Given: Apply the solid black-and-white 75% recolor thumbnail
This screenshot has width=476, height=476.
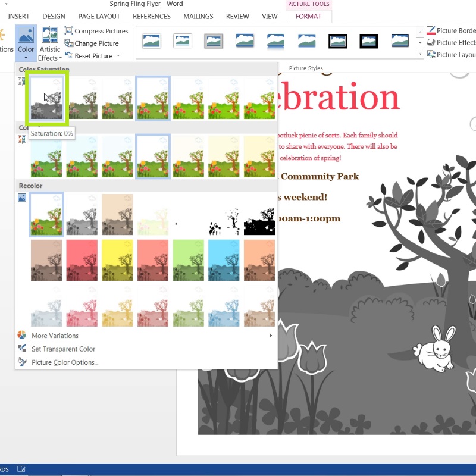Looking at the screenshot, I should (259, 215).
